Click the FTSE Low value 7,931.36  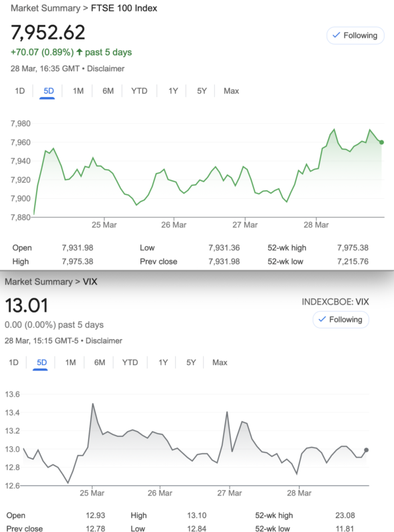224,247
